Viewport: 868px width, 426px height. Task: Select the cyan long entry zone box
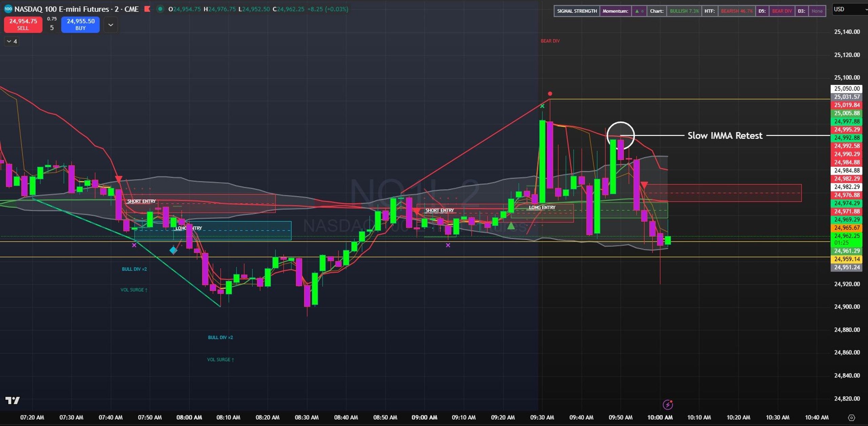click(213, 231)
